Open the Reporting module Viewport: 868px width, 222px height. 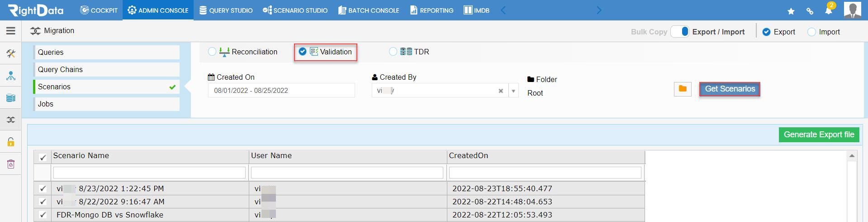click(x=432, y=10)
